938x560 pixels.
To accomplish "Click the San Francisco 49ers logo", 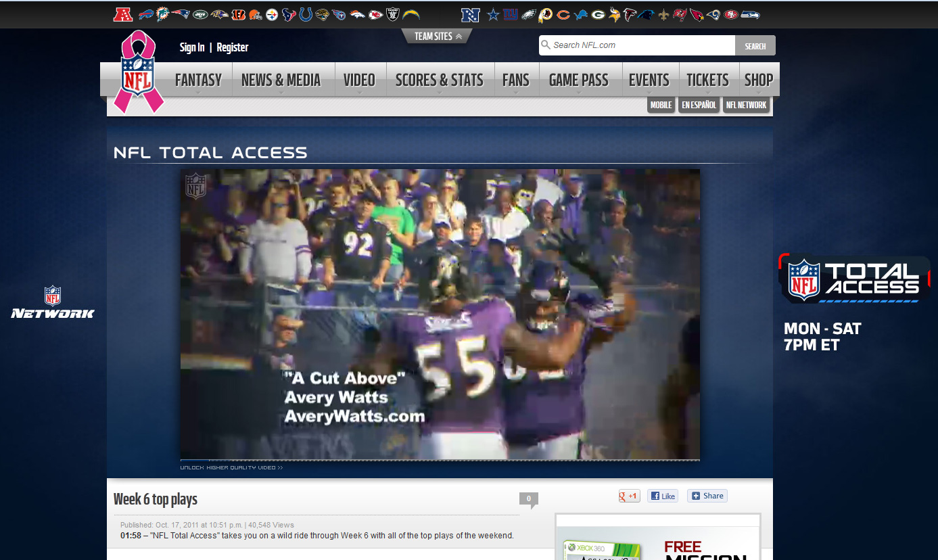I will (x=731, y=14).
